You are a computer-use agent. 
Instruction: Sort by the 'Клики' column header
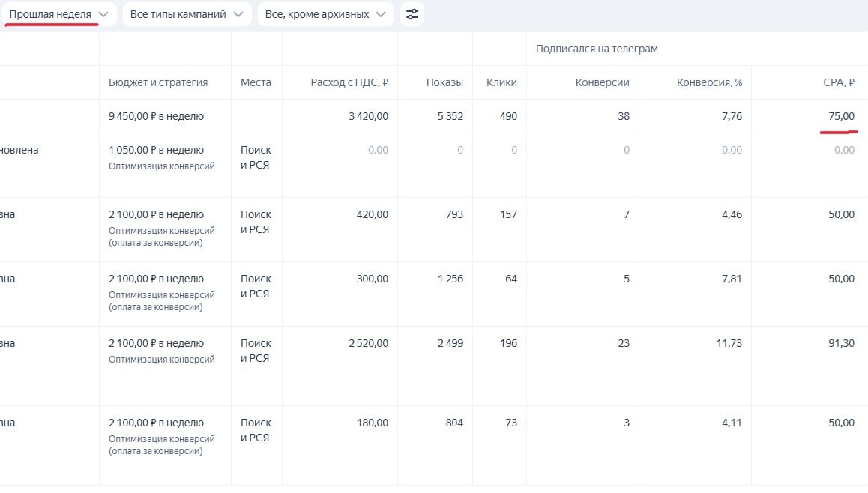[x=501, y=82]
